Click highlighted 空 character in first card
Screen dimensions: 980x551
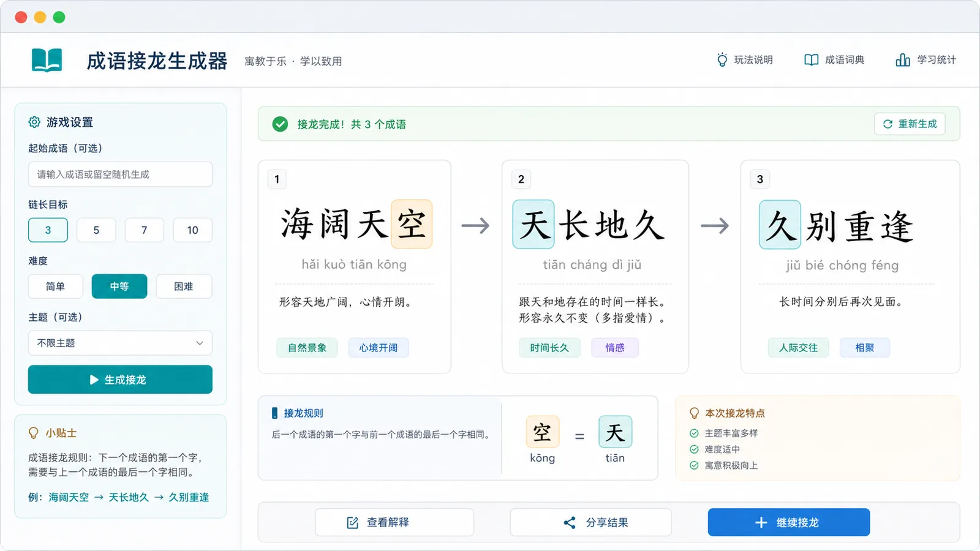(412, 224)
